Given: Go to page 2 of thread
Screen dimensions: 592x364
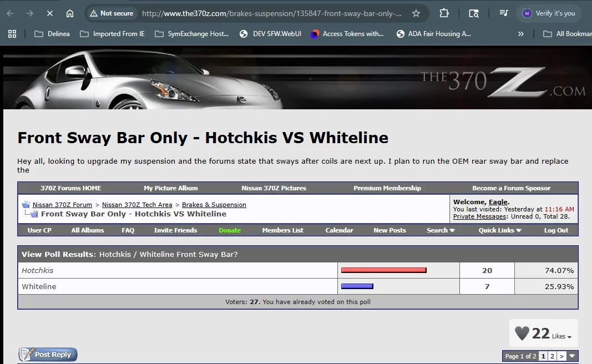Looking at the screenshot, I should point(553,356).
